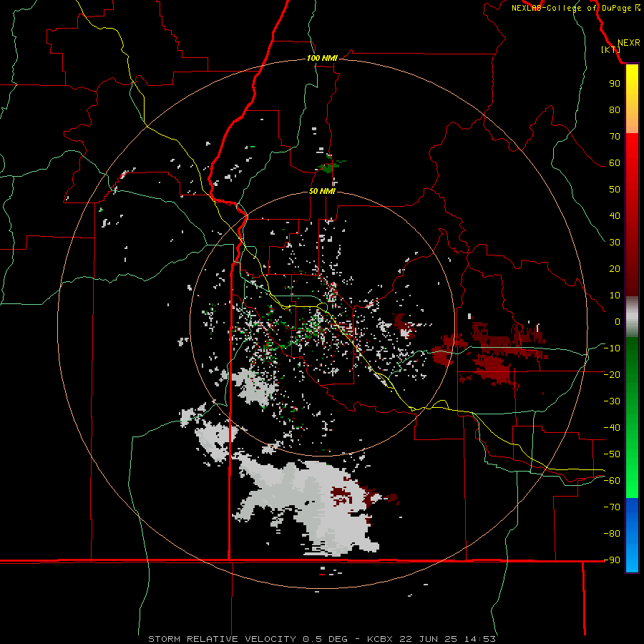Click the 40 value on the velocity scale
Viewport: 644px width, 644px height.
click(x=615, y=216)
